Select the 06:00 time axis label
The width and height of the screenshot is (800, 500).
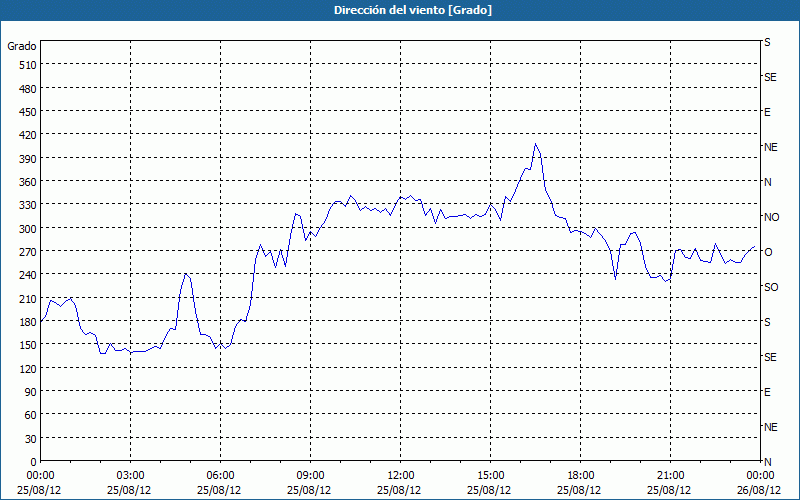click(220, 476)
